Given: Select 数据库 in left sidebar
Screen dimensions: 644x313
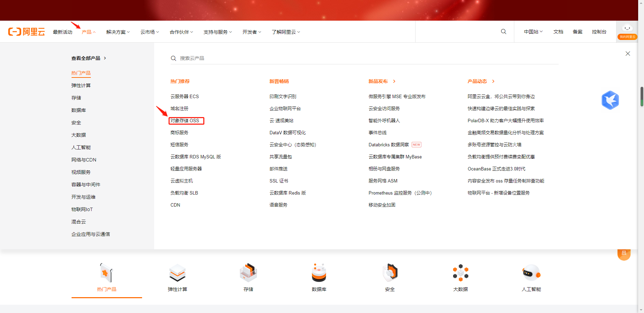Looking at the screenshot, I should click(x=78, y=110).
